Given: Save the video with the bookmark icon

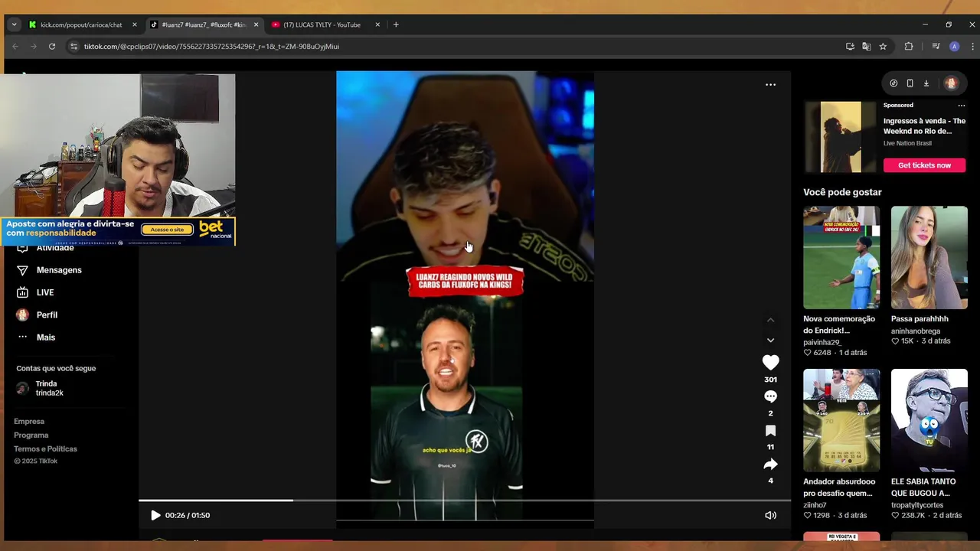Looking at the screenshot, I should (x=770, y=431).
